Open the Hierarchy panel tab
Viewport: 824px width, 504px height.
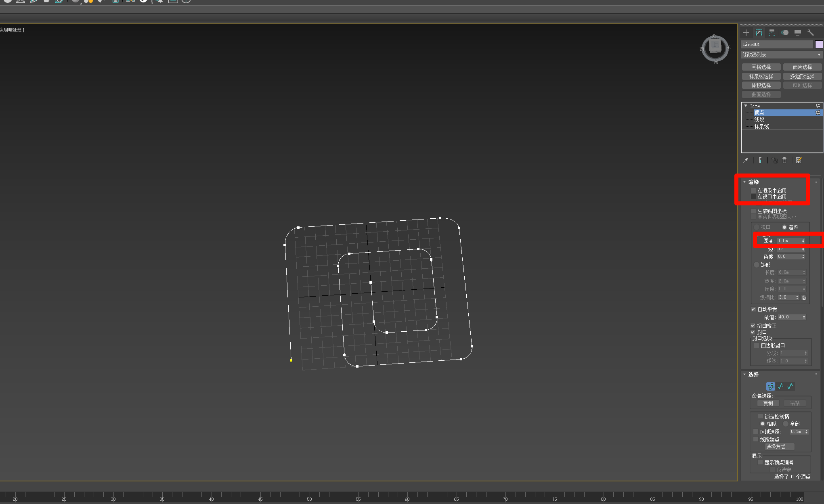click(x=772, y=33)
